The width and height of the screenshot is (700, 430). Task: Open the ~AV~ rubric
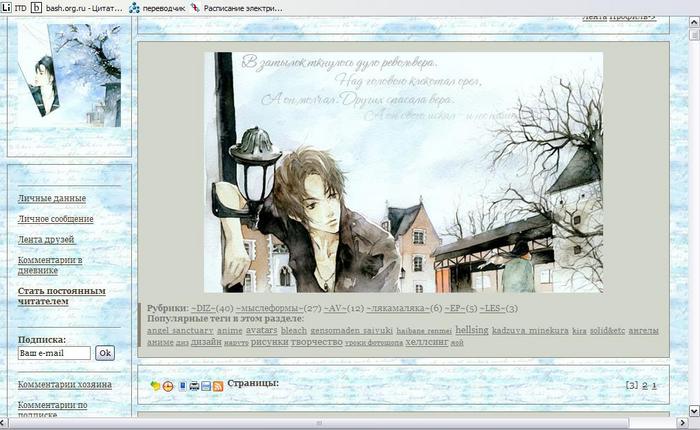click(x=335, y=309)
